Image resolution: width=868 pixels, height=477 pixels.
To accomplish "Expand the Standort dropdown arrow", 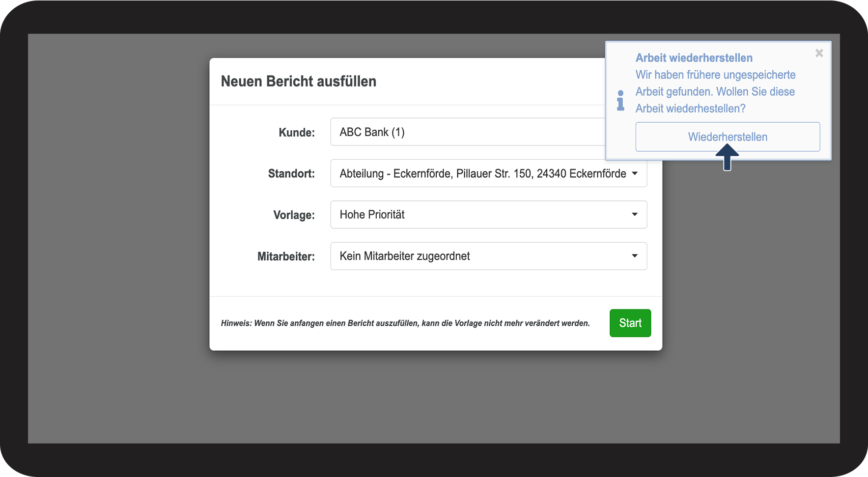I will tap(635, 173).
